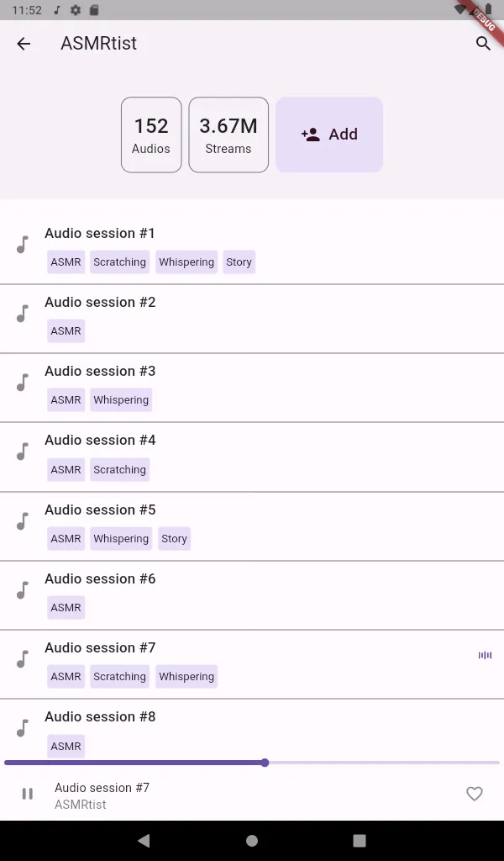Tap the music note icon on Audio session #6
The width and height of the screenshot is (504, 861).
click(22, 590)
